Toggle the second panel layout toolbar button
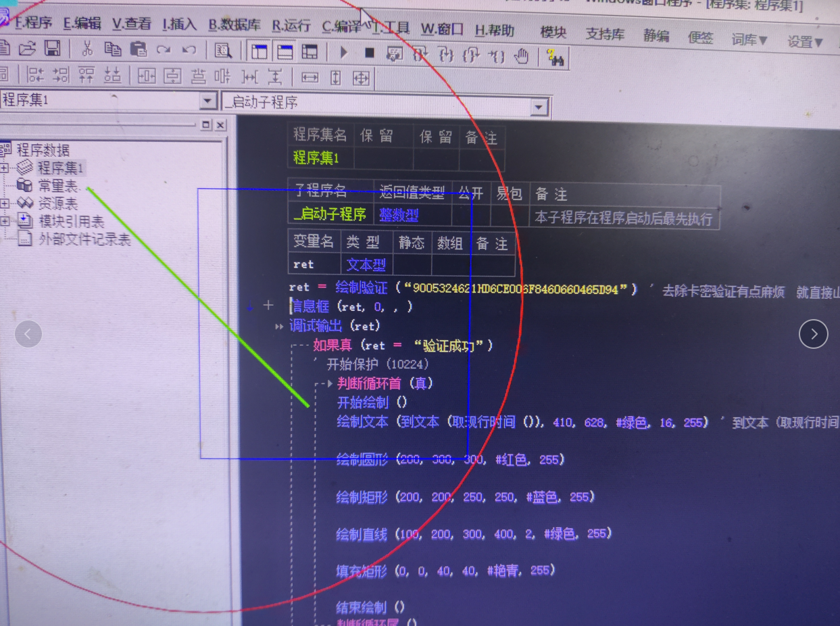This screenshot has width=840, height=626. 285,51
